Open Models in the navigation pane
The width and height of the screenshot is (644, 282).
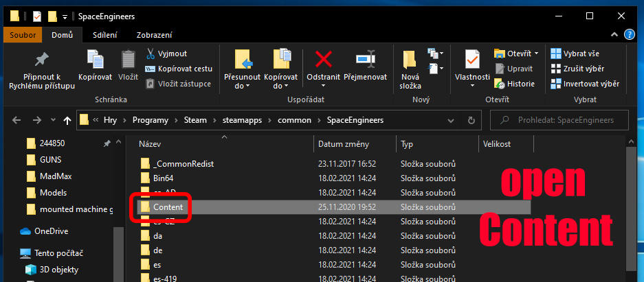(53, 193)
